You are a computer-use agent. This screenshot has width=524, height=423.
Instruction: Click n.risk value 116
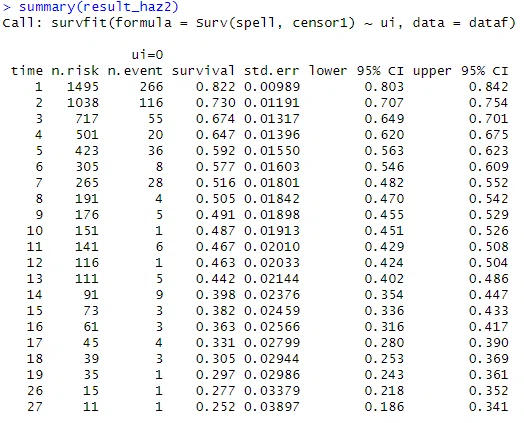point(87,263)
